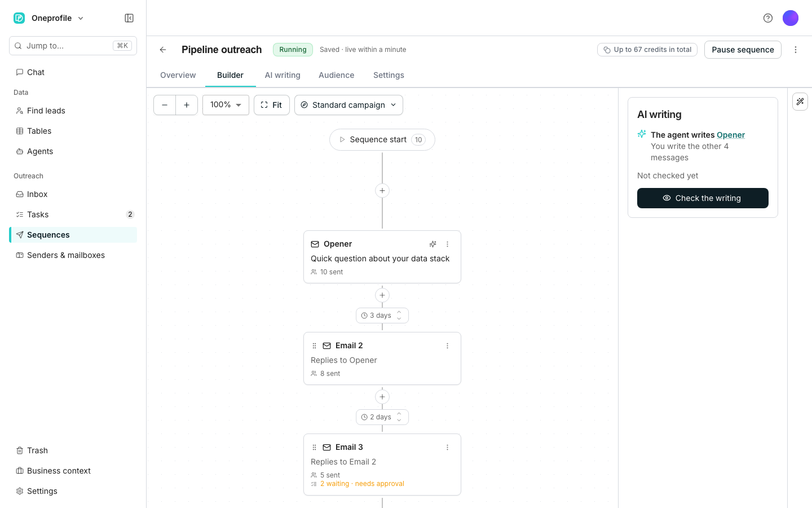Open Tasks in the sidebar

(x=73, y=214)
